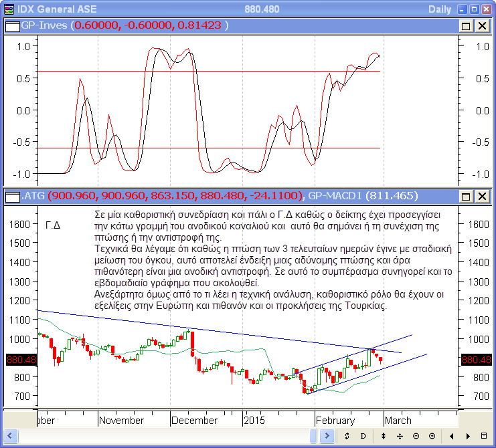Click the black left triangle previous icon

click(x=452, y=436)
